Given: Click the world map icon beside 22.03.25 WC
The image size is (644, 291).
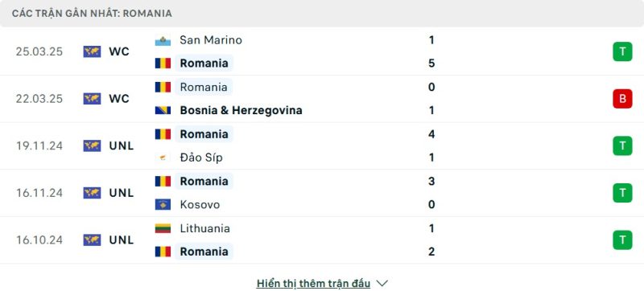Looking at the screenshot, I should pyautogui.click(x=92, y=99).
